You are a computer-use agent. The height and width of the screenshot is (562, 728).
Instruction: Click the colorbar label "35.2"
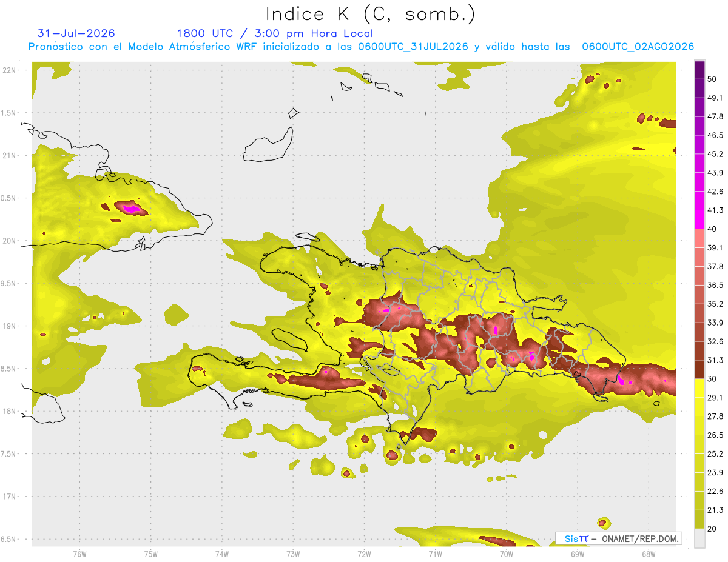715,304
